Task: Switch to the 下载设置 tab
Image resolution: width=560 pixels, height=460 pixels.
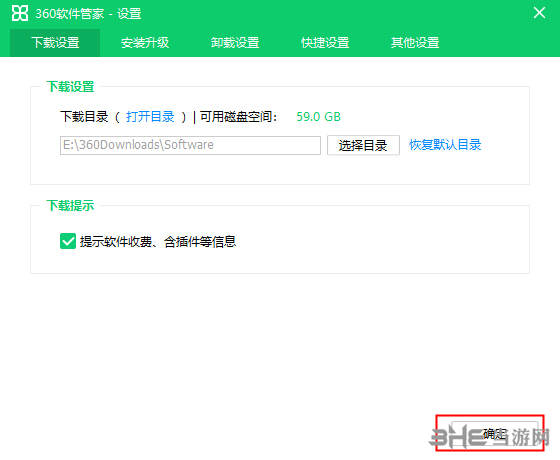Action: click(55, 43)
